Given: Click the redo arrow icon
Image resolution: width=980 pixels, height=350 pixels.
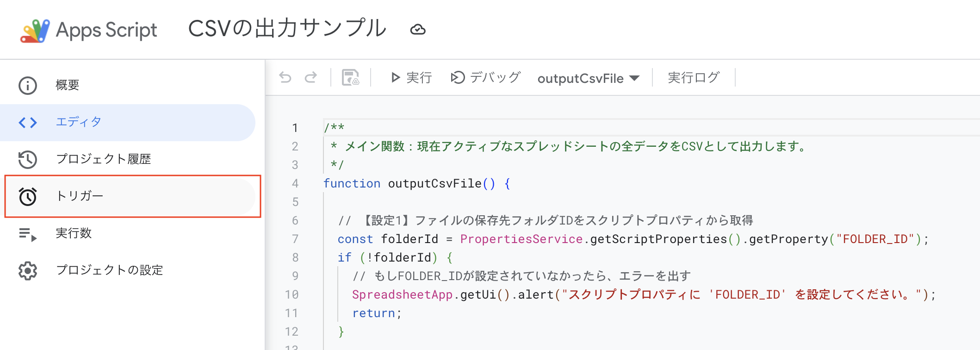Looking at the screenshot, I should point(310,77).
